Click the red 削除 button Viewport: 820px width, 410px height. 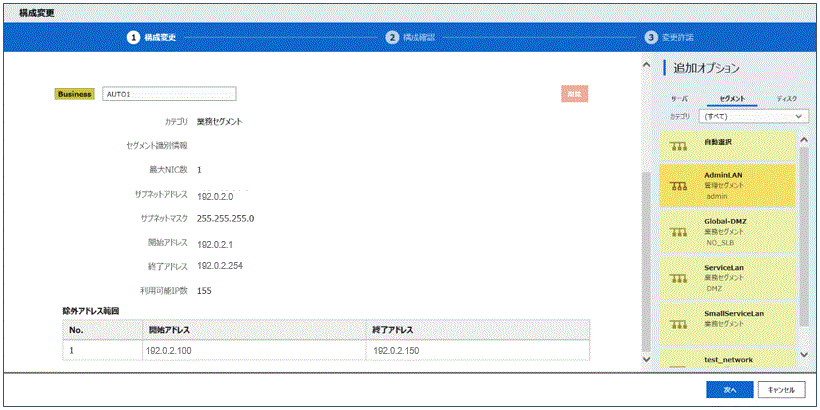574,94
